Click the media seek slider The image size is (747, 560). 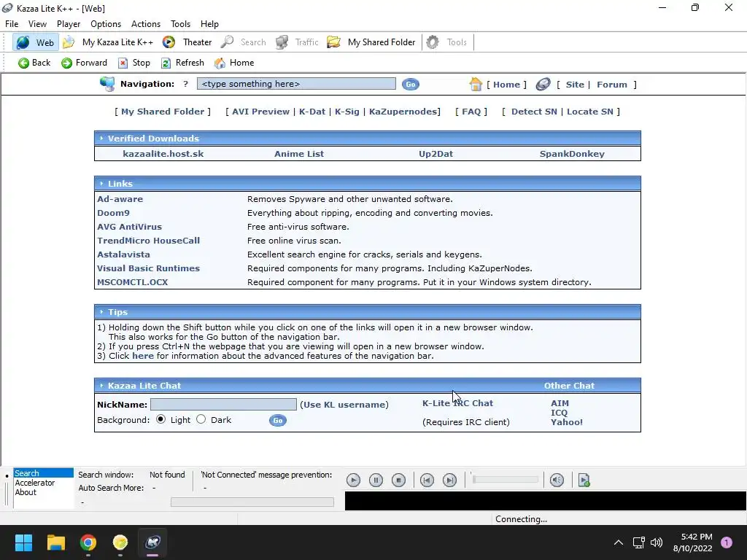coord(505,480)
